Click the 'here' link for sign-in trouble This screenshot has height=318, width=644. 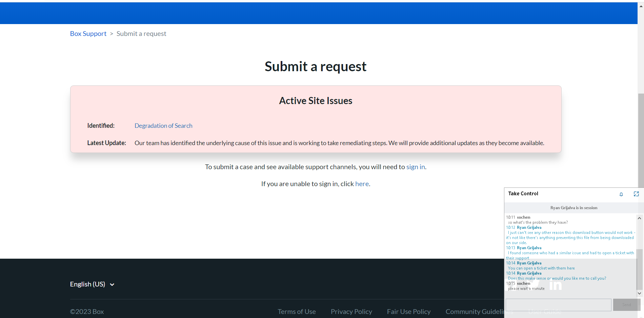point(362,184)
